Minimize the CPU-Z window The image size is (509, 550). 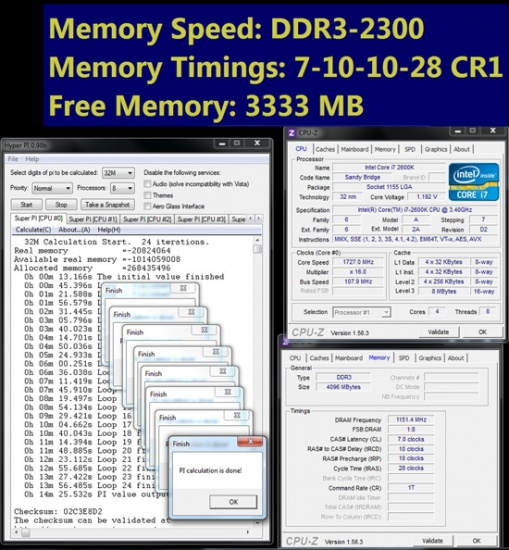[457, 131]
